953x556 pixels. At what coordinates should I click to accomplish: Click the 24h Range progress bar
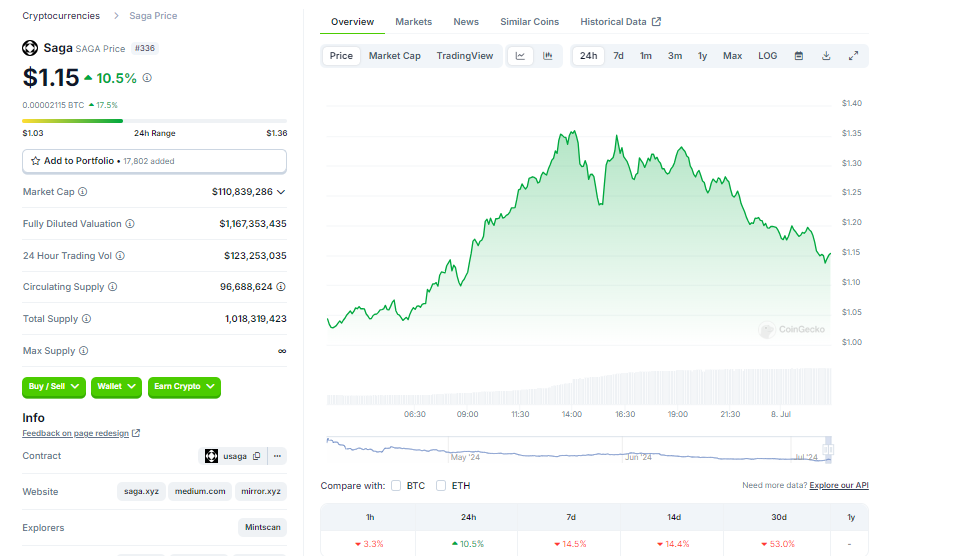154,121
